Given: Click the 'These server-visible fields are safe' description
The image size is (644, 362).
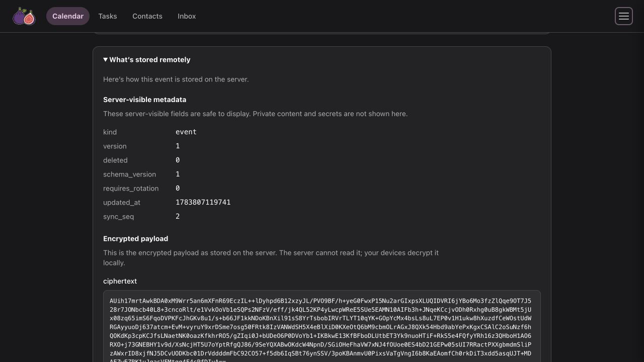Looking at the screenshot, I should [x=255, y=114].
